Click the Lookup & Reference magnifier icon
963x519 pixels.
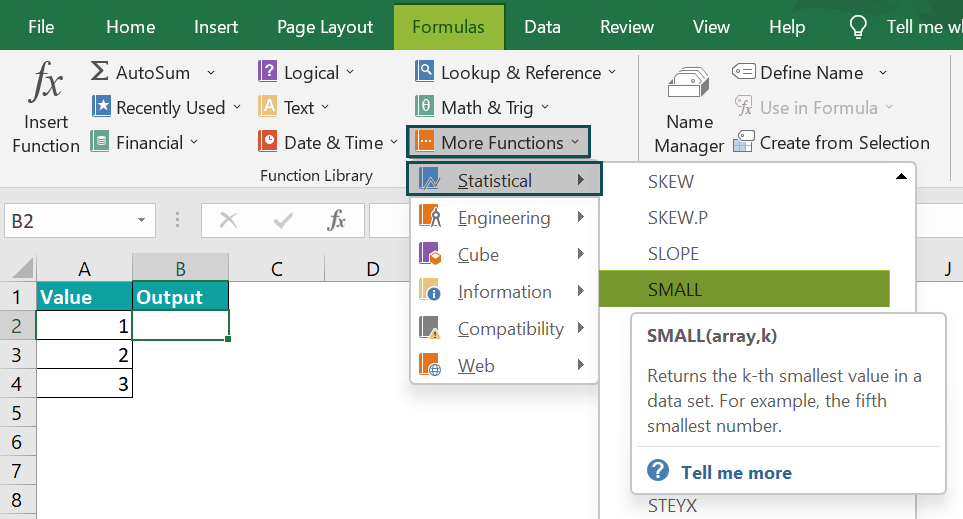424,71
